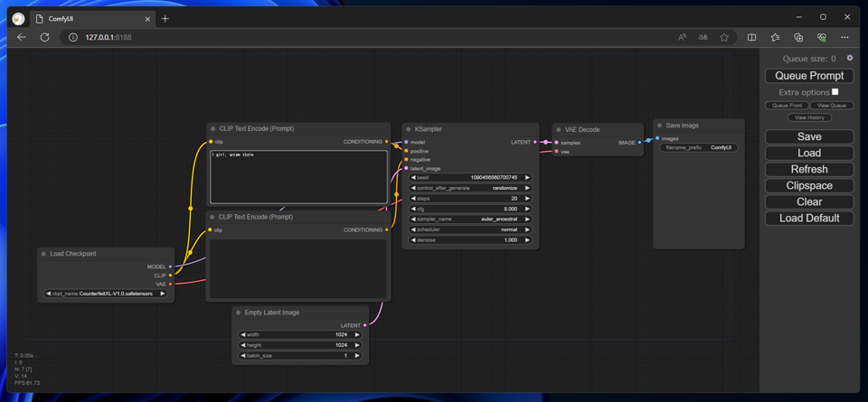
Task: Click the sidebar Refresh button
Action: (x=809, y=169)
